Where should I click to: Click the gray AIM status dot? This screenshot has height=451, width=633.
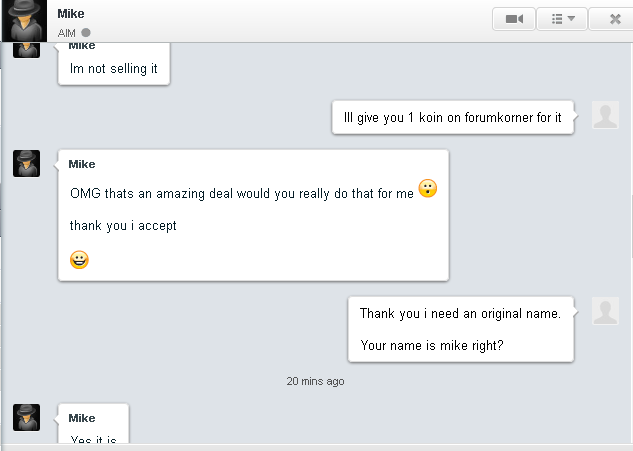[86, 32]
